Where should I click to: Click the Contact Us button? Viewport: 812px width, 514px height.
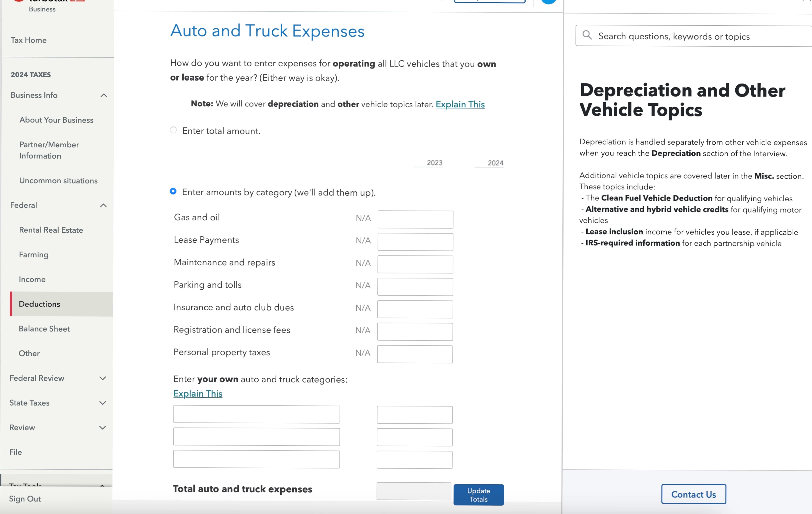click(693, 494)
